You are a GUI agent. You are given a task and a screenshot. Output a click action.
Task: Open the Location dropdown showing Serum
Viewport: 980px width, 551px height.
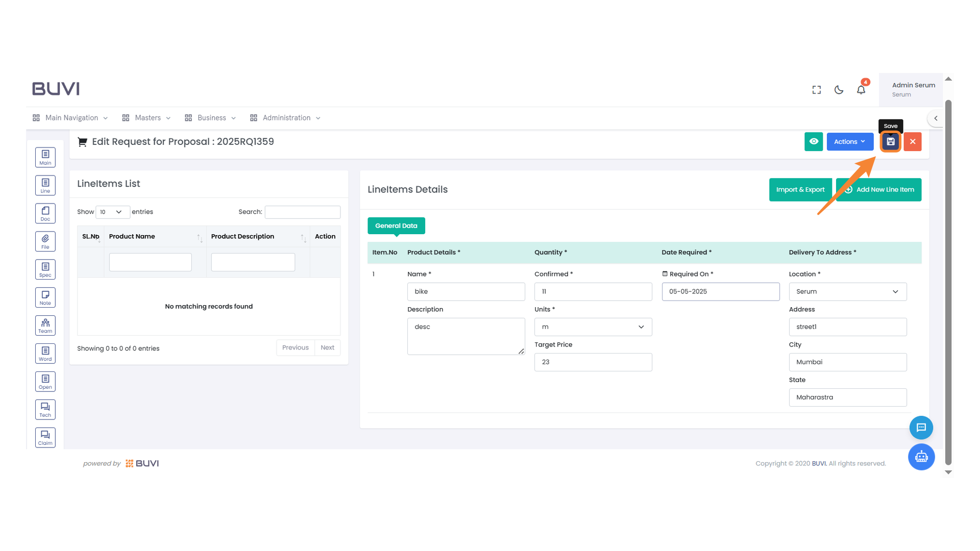tap(847, 292)
